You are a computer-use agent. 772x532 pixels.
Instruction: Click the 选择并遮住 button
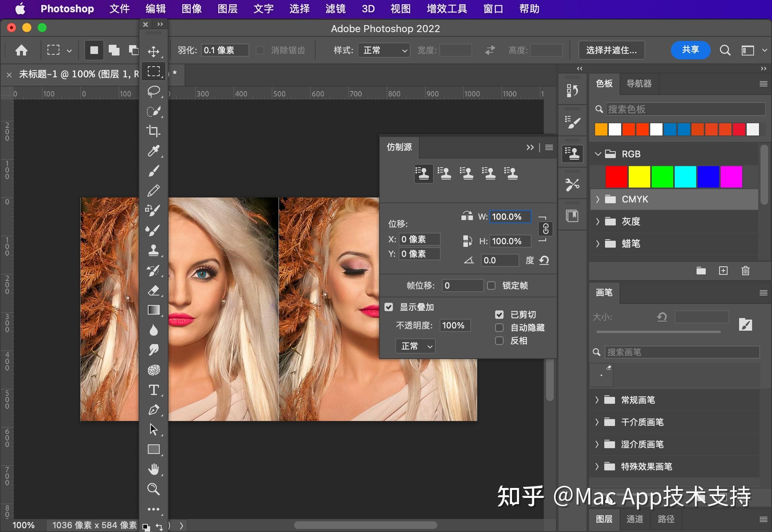tap(611, 50)
